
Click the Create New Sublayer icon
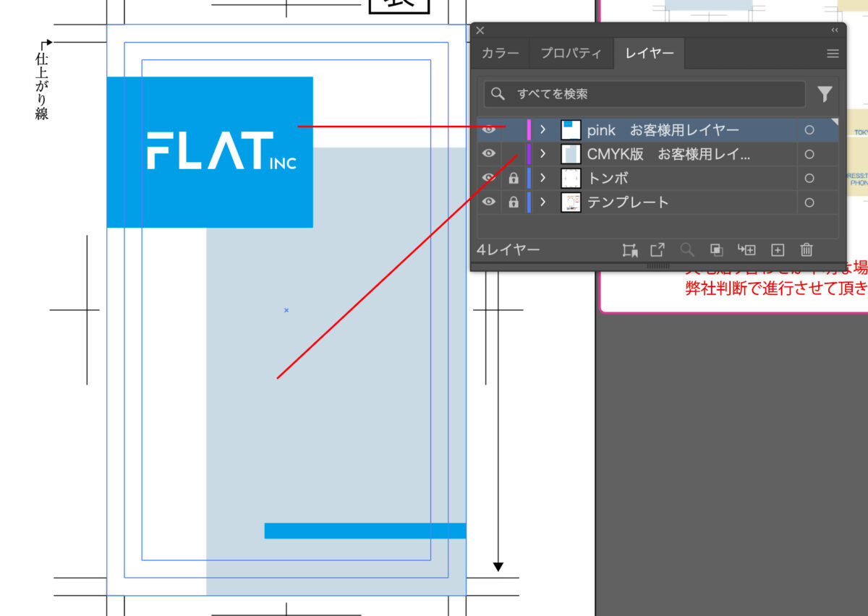[746, 250]
